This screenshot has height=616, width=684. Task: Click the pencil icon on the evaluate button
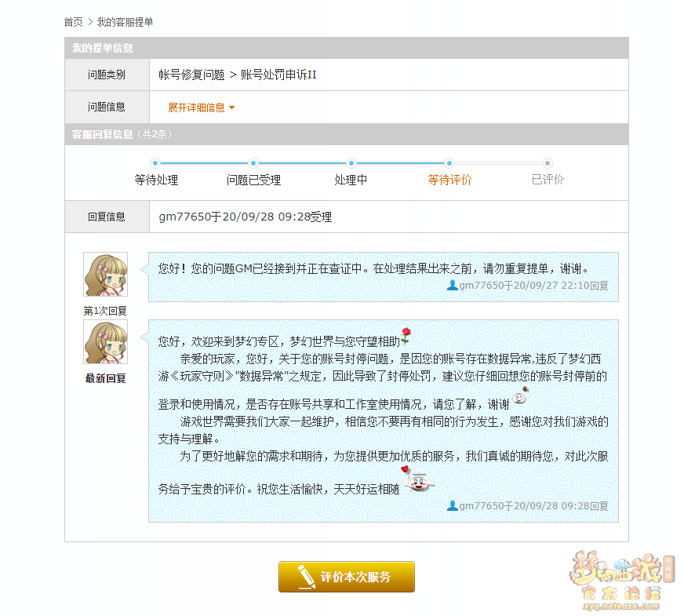tap(306, 577)
